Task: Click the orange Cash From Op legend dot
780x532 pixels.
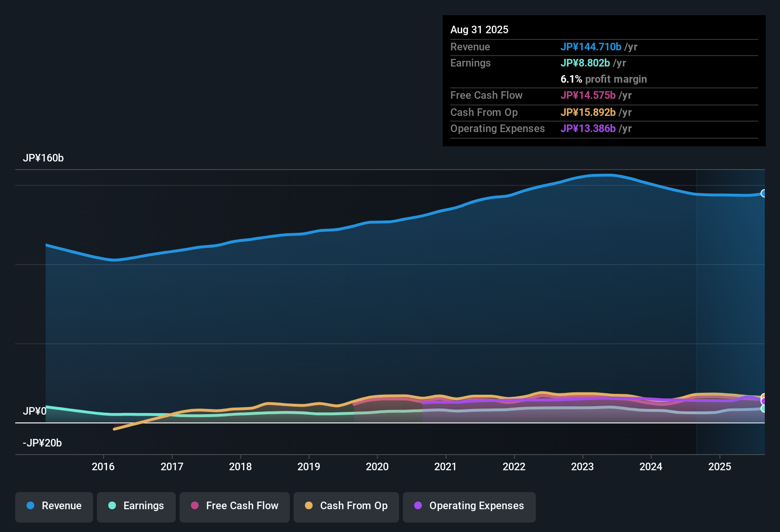Action: [x=309, y=505]
